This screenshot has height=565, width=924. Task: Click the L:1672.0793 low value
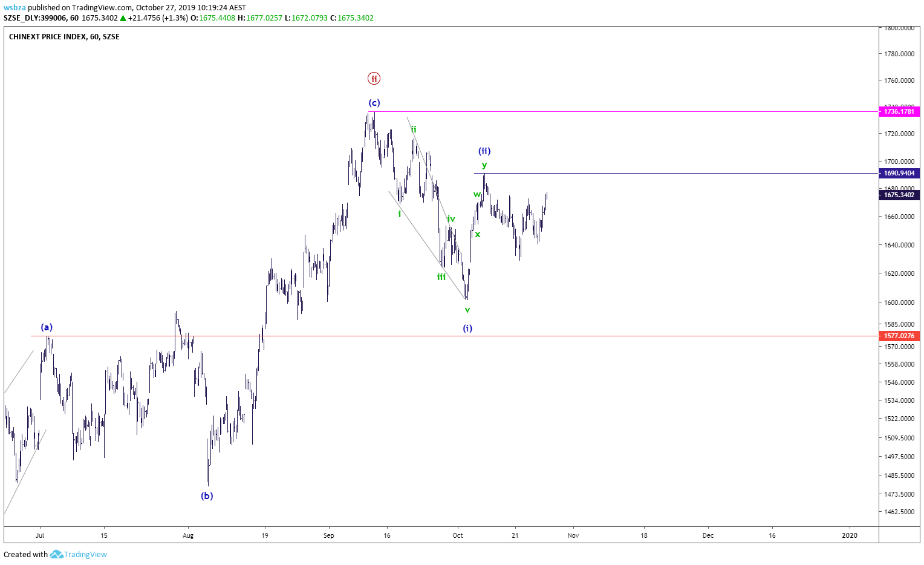tap(307, 18)
